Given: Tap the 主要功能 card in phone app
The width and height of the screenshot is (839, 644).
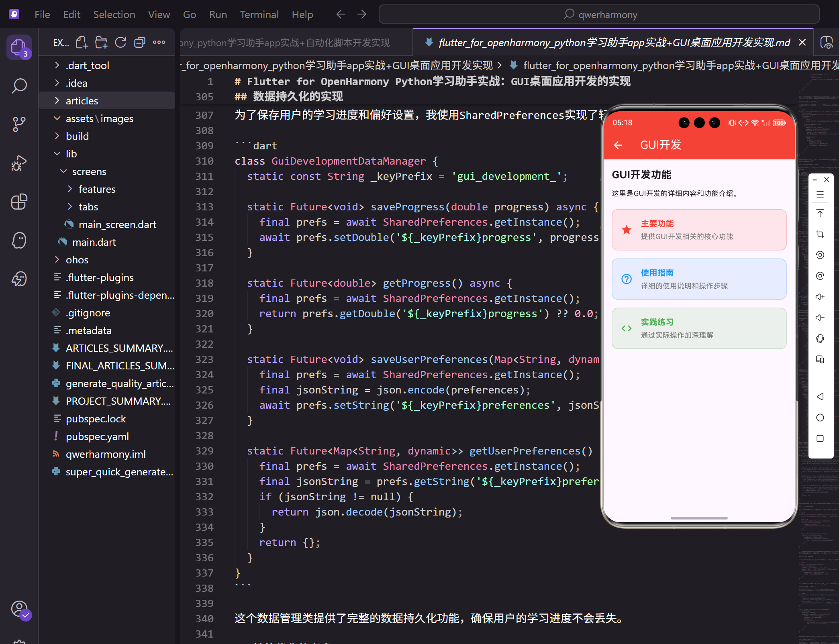Looking at the screenshot, I should pos(699,230).
